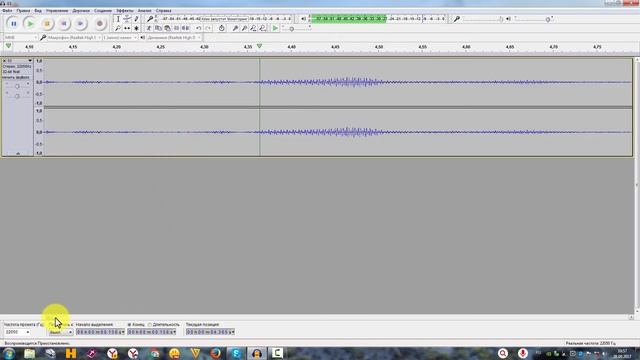Image resolution: width=640 pixels, height=360 pixels.
Task: Click the selection start time field
Action: (100, 332)
